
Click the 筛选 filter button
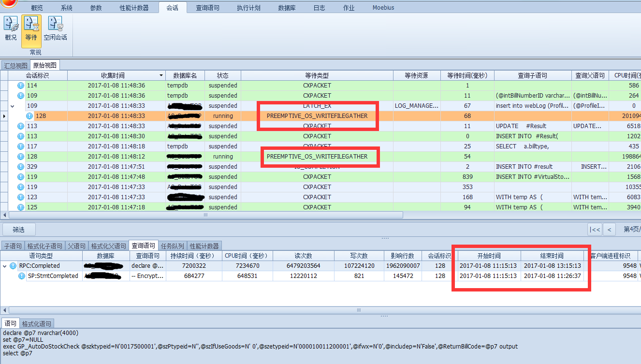pos(18,229)
